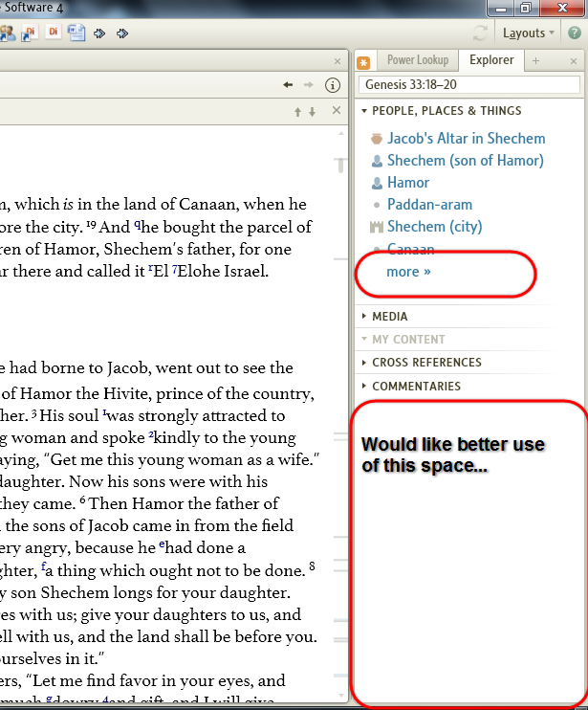Click person icon beside Shechem (son of Hamor)
This screenshot has width=588, height=710.
tap(377, 161)
